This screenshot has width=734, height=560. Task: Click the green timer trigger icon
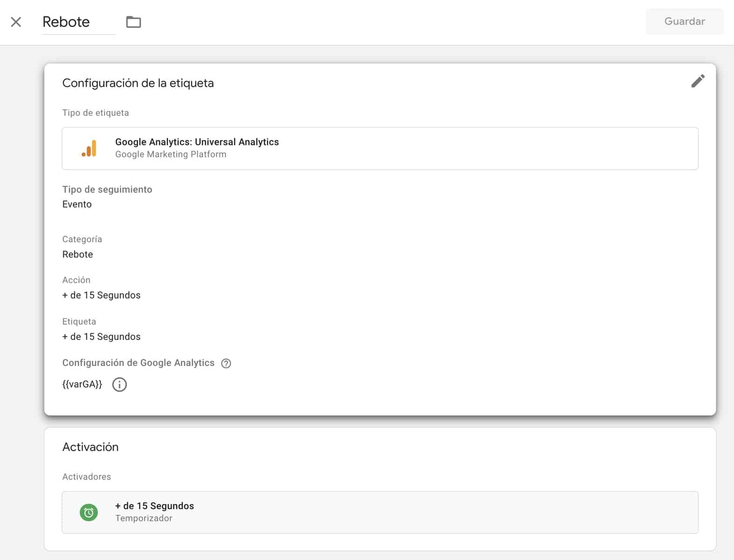(89, 512)
